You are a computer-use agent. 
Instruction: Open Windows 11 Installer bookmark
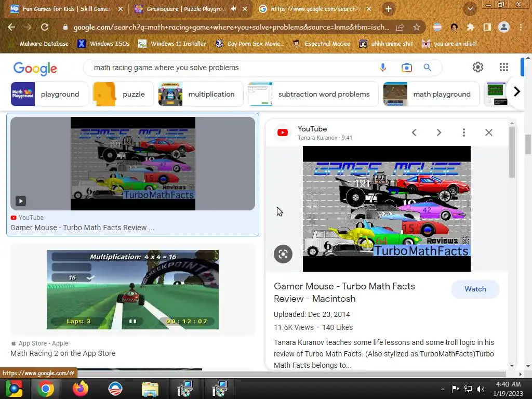[172, 44]
